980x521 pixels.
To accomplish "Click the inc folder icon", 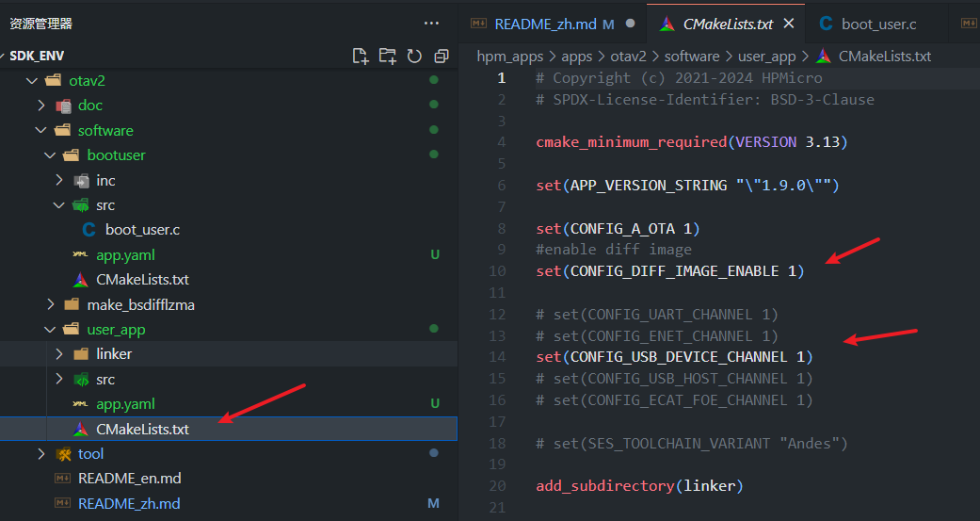I will (81, 181).
